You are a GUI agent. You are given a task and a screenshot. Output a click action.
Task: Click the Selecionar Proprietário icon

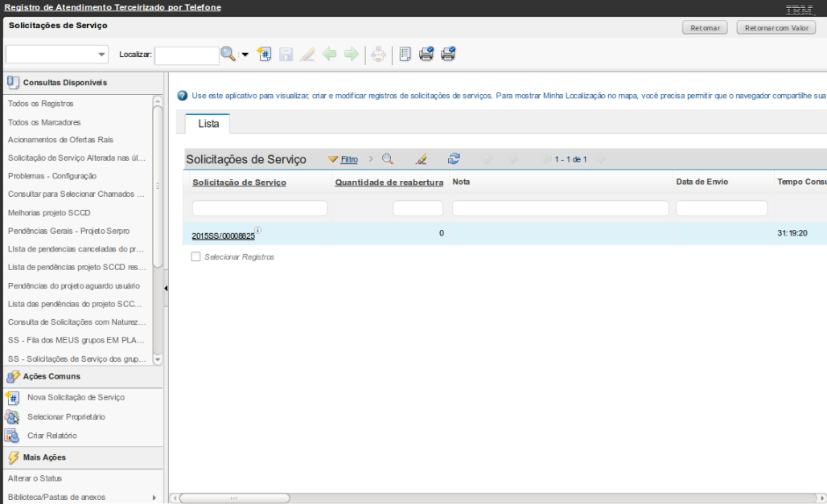point(12,416)
